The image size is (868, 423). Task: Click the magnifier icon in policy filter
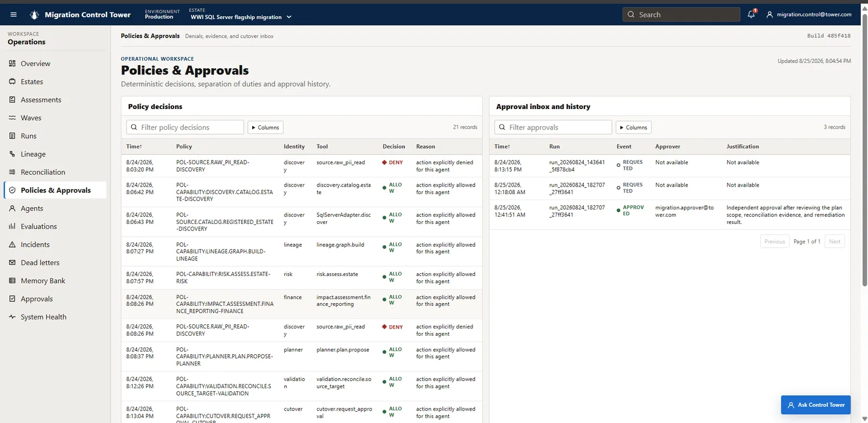134,127
